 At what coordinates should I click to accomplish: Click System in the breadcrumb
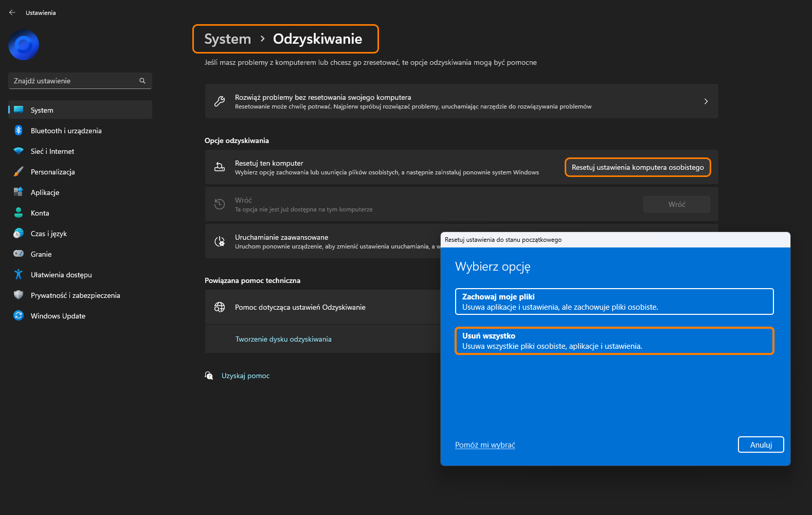[x=228, y=39]
